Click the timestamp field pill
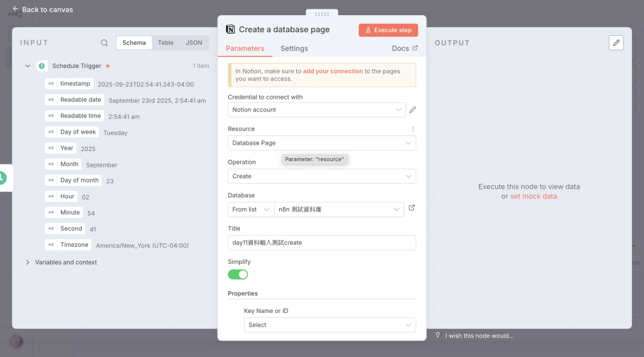The height and width of the screenshot is (357, 644). click(69, 84)
